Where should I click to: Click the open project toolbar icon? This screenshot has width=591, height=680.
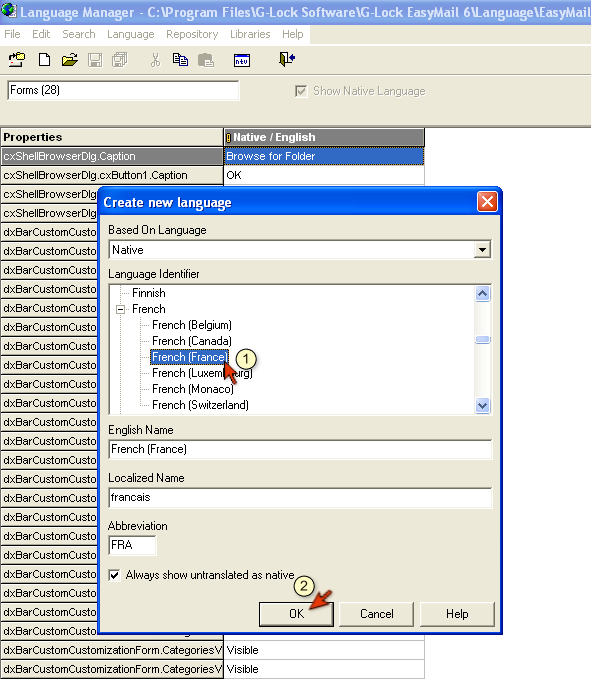point(17,59)
